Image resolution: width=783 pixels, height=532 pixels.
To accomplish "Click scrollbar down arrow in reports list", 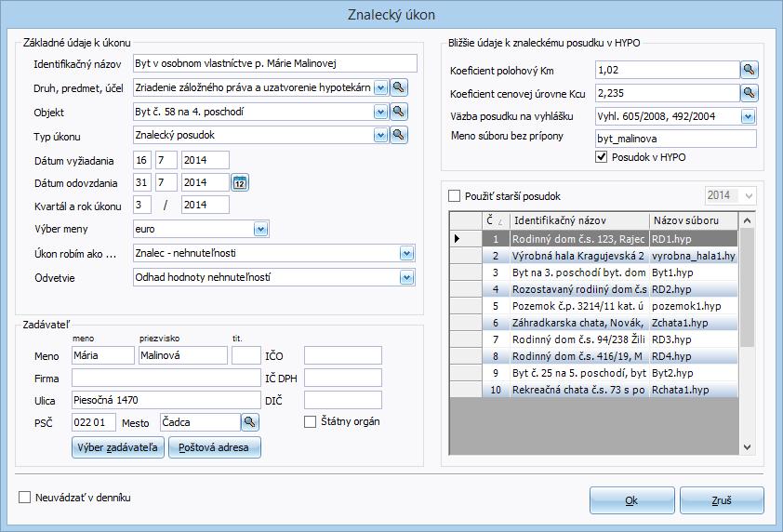I will click(x=747, y=447).
